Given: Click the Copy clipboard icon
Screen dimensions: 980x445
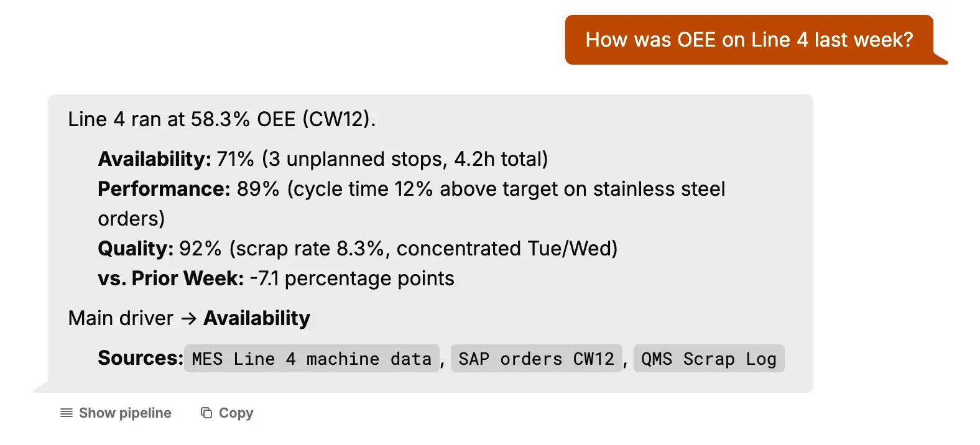Looking at the screenshot, I should coord(206,413).
